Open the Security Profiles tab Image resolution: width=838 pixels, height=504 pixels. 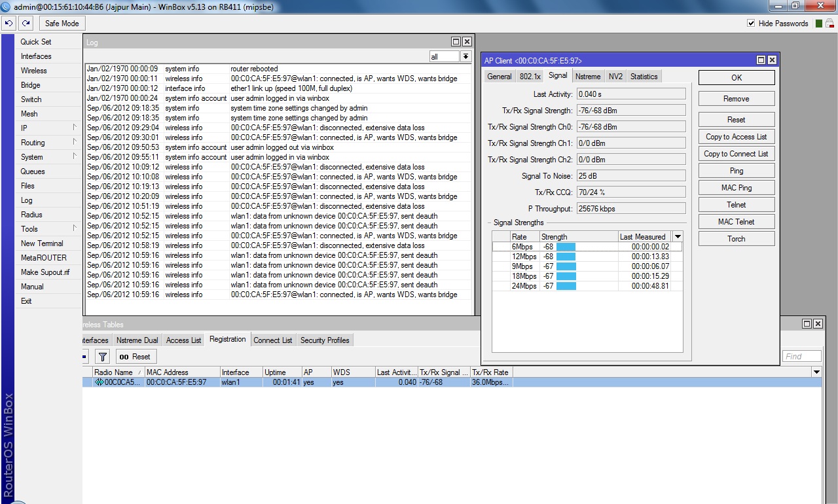(325, 340)
